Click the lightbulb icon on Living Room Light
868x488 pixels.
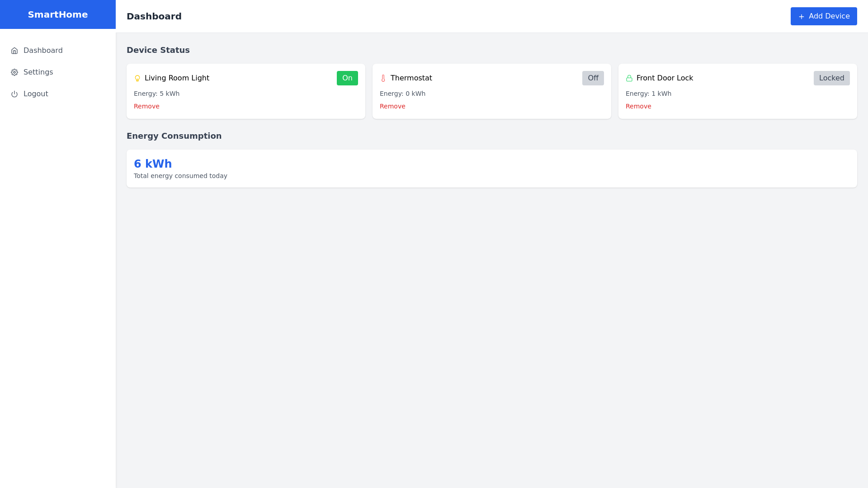click(x=137, y=78)
